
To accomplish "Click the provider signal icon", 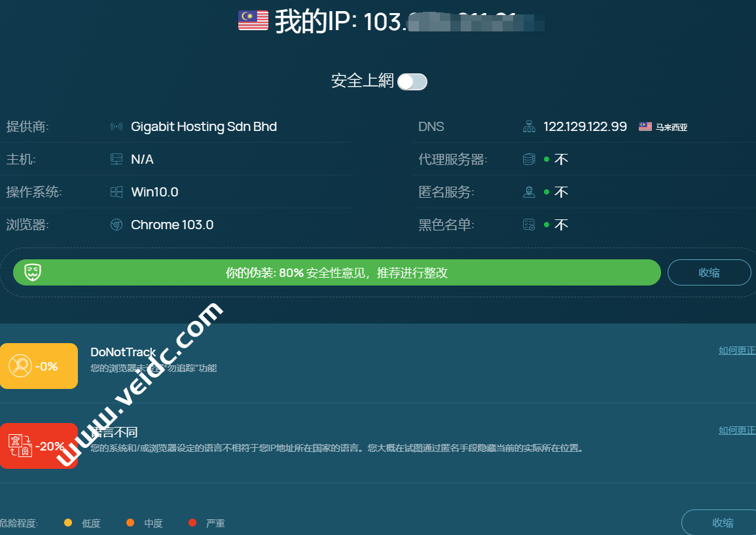I will pos(117,126).
